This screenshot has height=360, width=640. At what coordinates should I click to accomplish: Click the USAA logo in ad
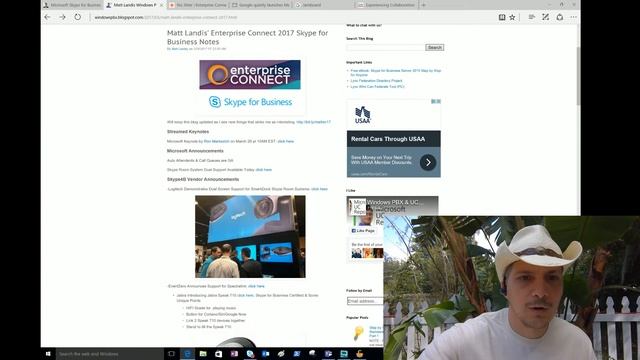coord(362,115)
